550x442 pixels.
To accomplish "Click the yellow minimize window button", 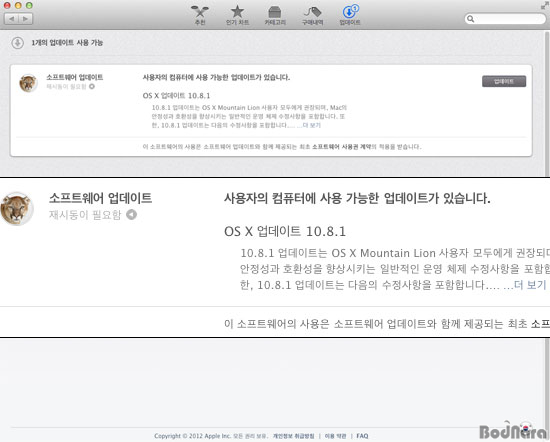I will point(18,5).
